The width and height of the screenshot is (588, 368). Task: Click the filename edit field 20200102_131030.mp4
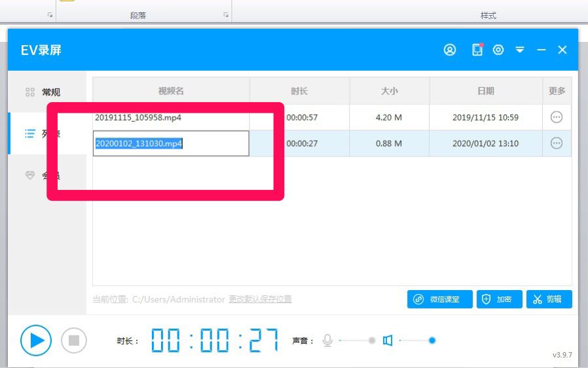tap(171, 143)
